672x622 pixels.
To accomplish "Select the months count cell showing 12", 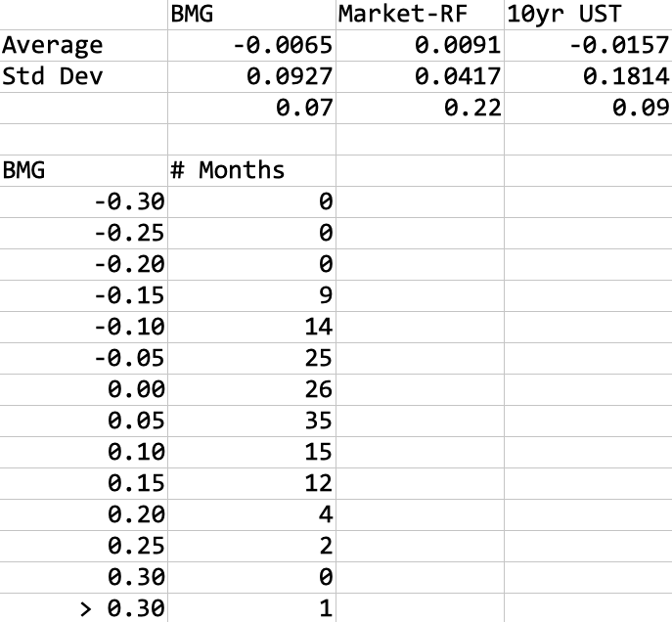I will pos(251,483).
